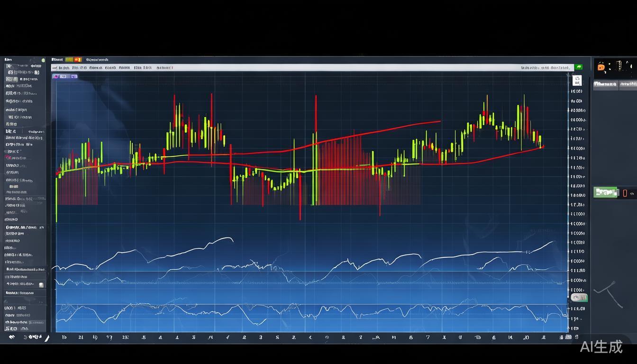Click the pen icon in the bottom-left corner
The width and height of the screenshot is (637, 364).
coord(46,338)
